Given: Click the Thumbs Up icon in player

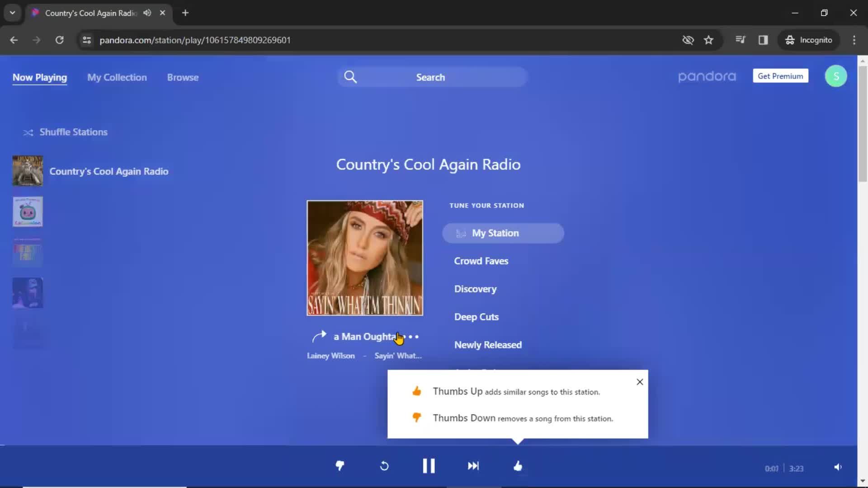Looking at the screenshot, I should [518, 466].
